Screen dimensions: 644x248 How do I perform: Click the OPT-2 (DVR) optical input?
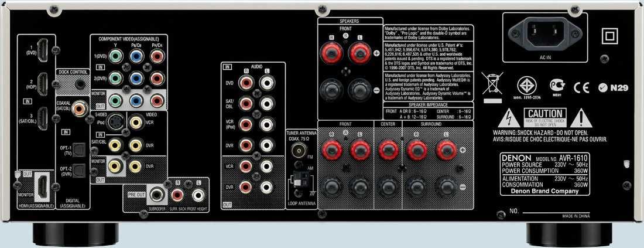pos(78,169)
